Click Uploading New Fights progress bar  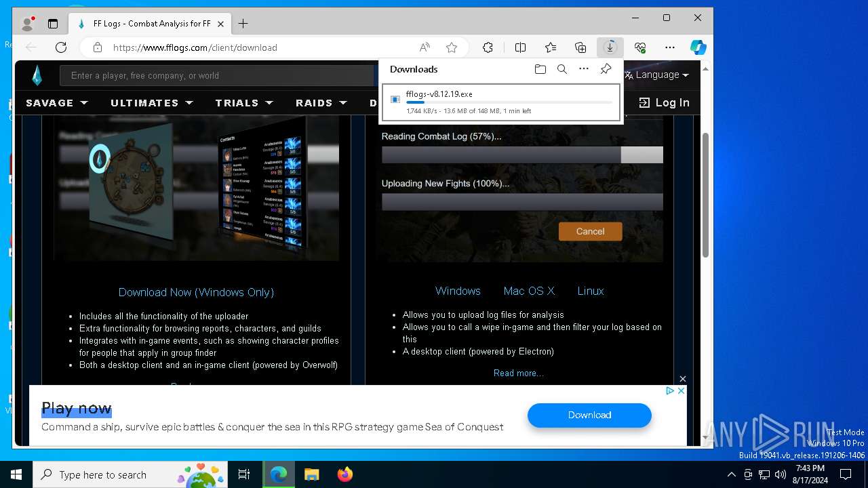point(522,202)
